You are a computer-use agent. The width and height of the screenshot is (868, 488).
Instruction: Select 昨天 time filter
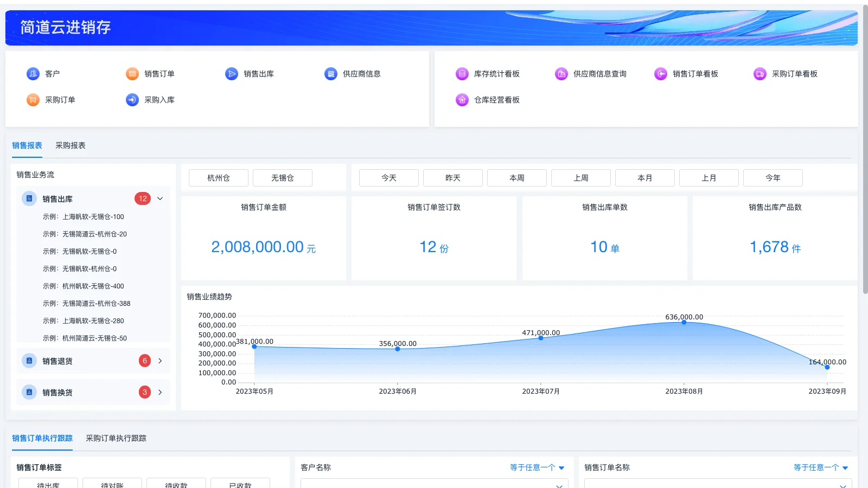click(453, 178)
